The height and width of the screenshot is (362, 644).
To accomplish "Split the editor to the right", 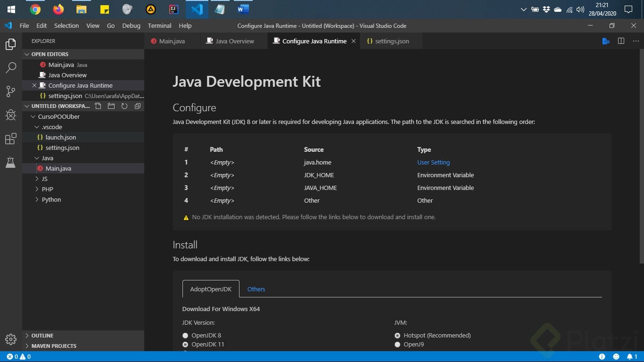I will (x=621, y=41).
